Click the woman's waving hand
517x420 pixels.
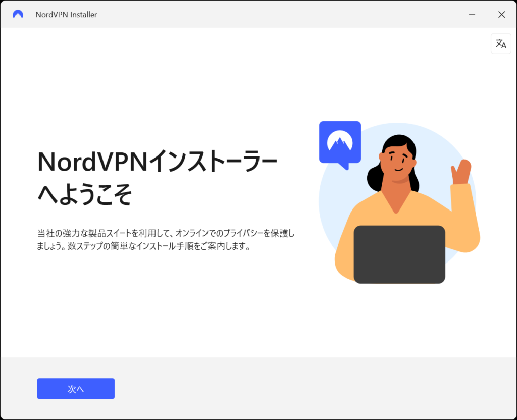[461, 172]
